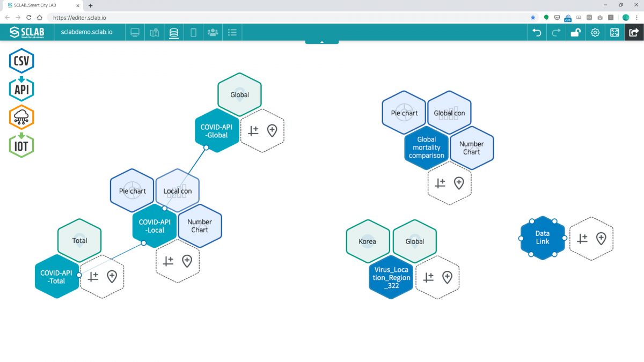Open the collaboration users icon

coord(213,32)
